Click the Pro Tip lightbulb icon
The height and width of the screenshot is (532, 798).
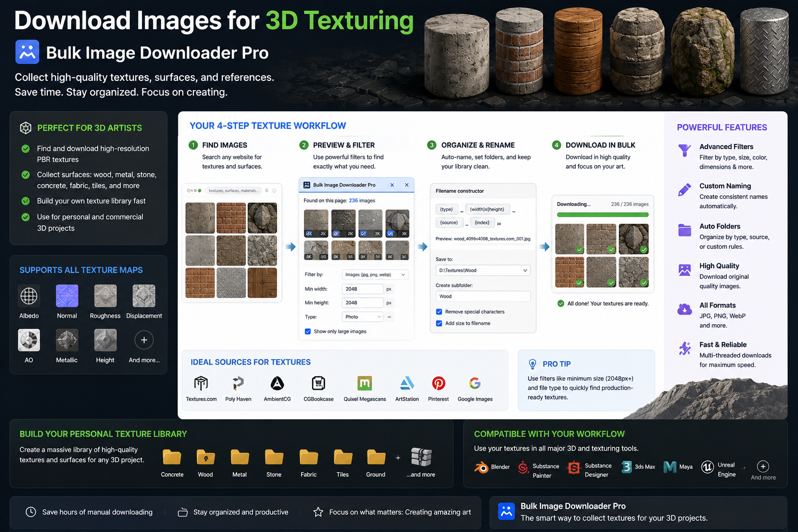pos(533,364)
